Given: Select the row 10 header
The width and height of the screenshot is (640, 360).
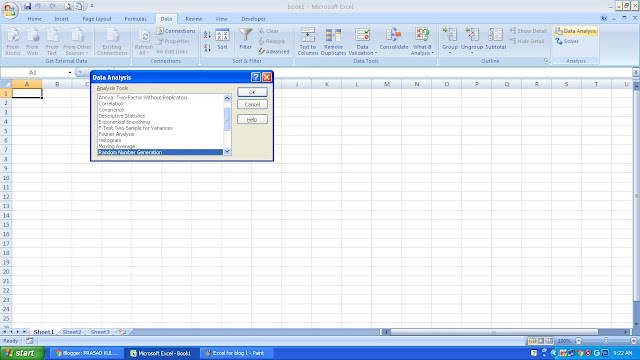Looking at the screenshot, I should tap(6, 178).
